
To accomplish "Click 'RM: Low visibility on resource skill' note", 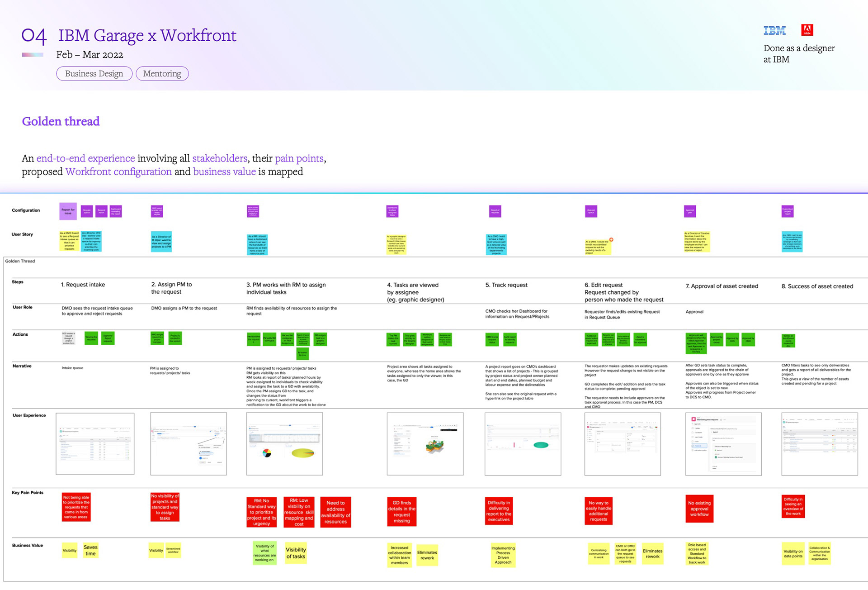I will coord(299,512).
